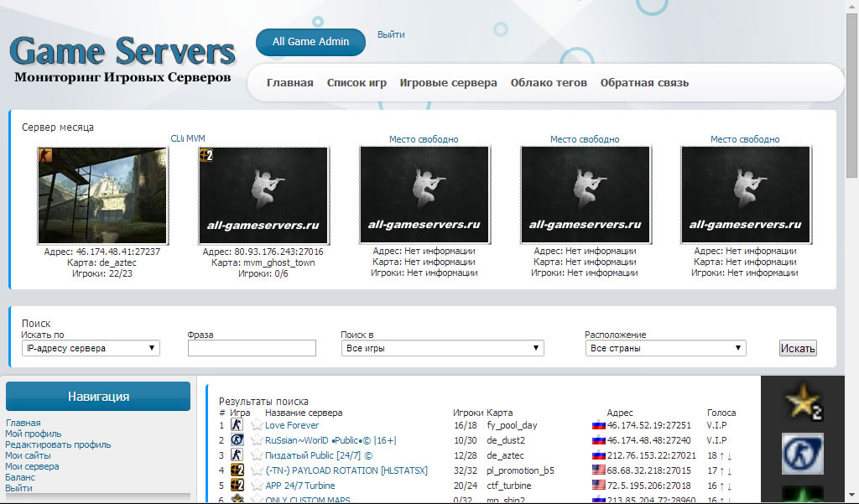859x504 pixels.
Task: Open the Мои сервера sidebar link
Action: coord(33,466)
